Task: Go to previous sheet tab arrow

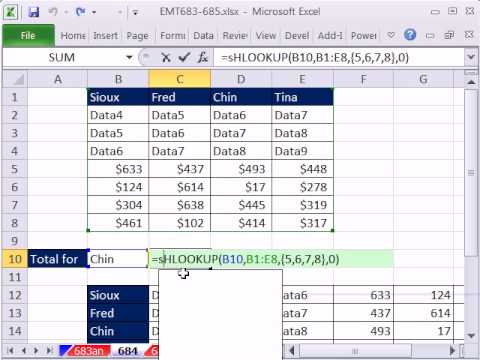Action: coord(23,350)
